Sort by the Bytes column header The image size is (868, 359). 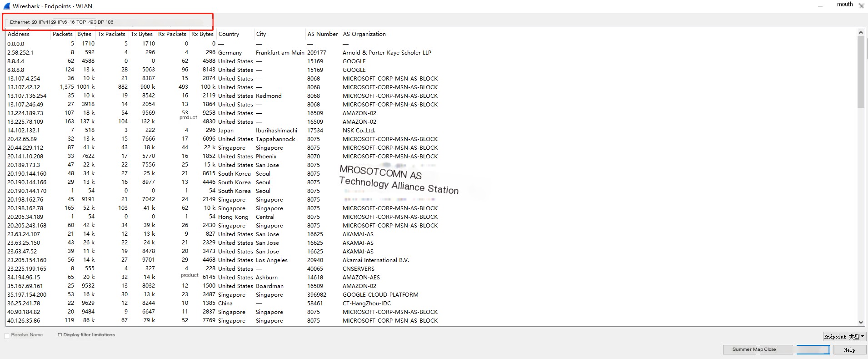pos(85,34)
